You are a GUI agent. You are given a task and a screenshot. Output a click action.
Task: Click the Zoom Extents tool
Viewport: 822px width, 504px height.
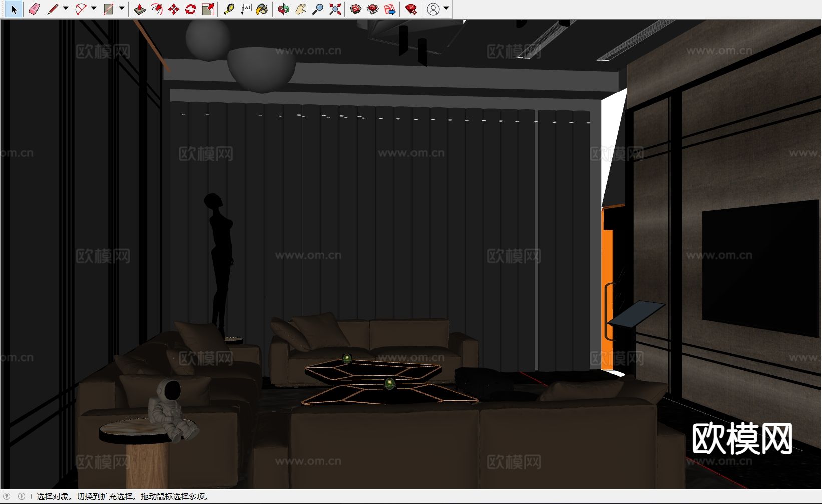pos(335,9)
